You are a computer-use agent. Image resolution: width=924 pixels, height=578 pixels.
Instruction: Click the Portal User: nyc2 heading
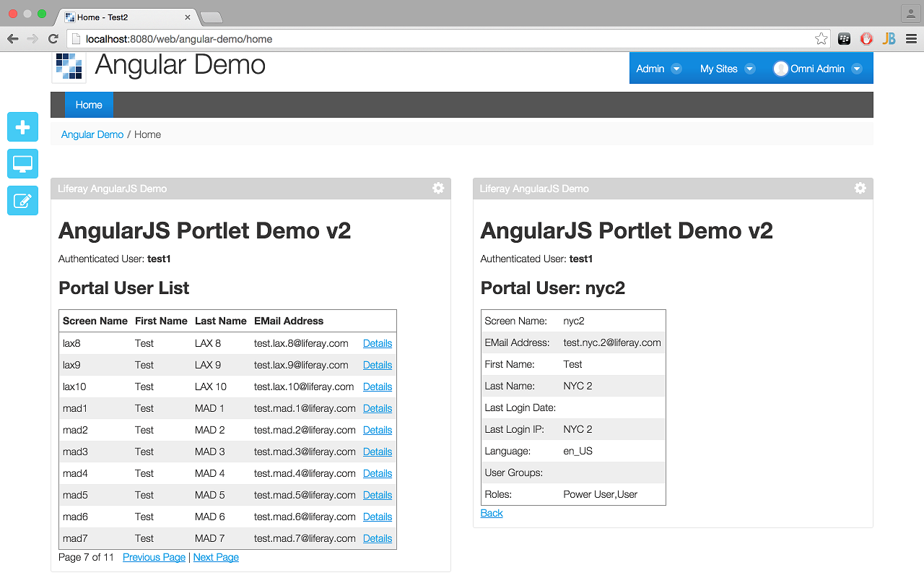click(553, 288)
